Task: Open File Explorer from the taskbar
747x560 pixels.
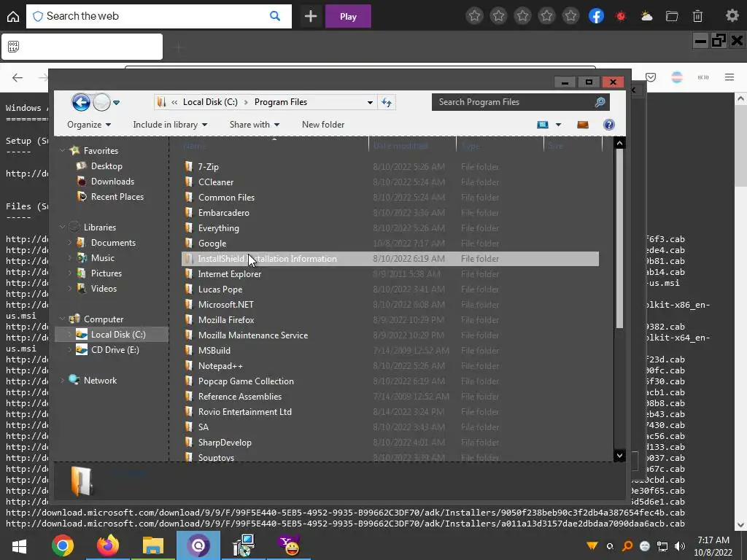Action: 153,545
